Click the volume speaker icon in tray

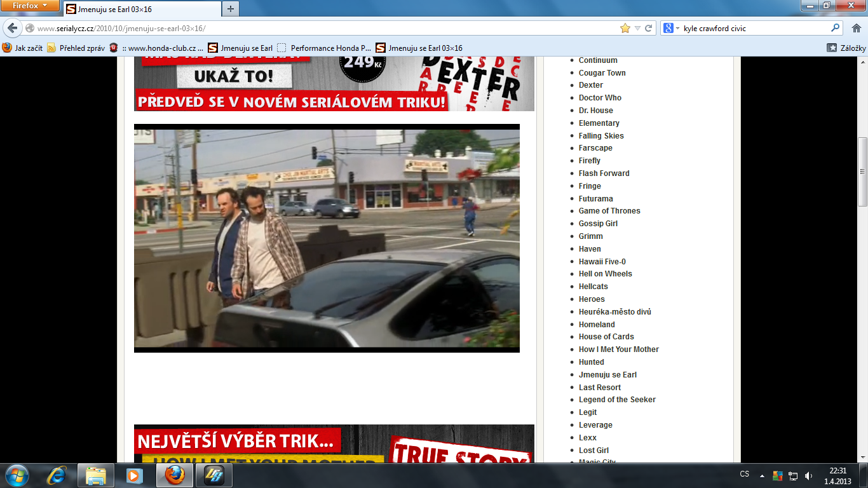(x=808, y=475)
